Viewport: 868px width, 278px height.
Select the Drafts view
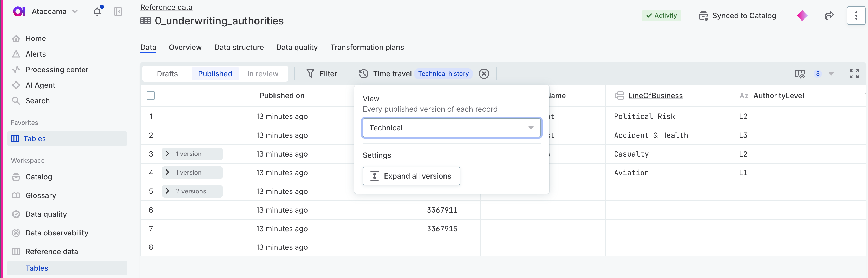[x=167, y=74]
